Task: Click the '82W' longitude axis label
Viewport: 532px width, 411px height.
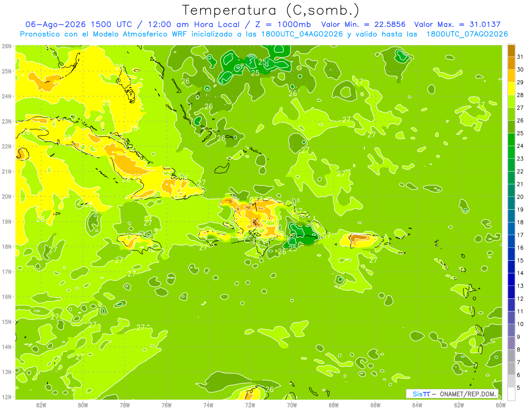Action: (41, 405)
